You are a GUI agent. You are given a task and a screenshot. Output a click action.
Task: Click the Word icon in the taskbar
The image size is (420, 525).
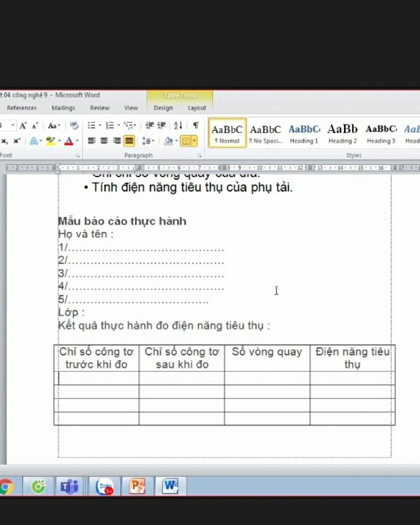click(x=170, y=487)
